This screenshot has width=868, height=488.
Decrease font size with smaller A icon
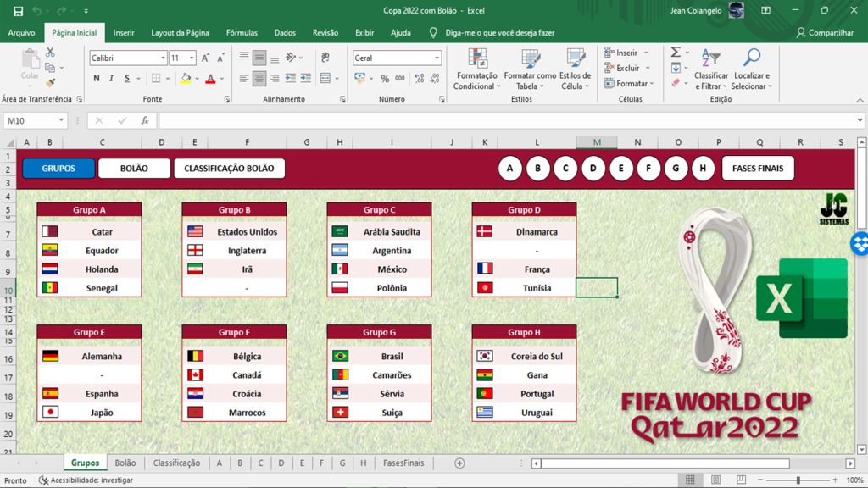(220, 58)
